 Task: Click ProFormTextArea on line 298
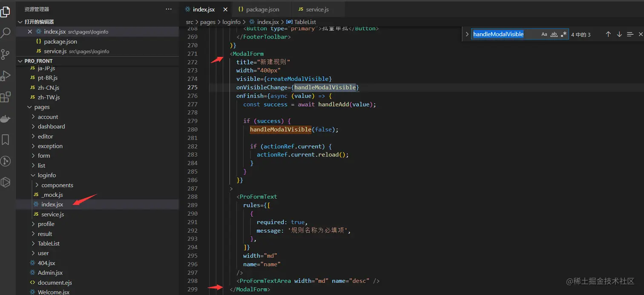click(265, 281)
